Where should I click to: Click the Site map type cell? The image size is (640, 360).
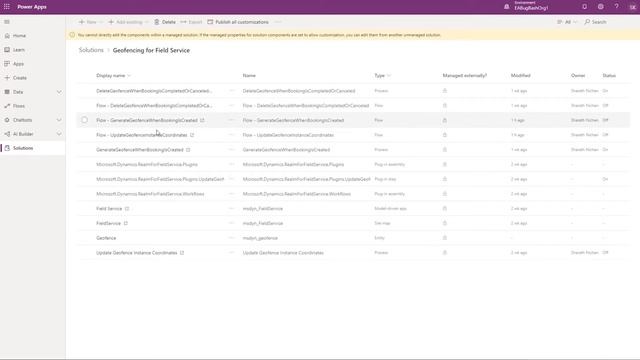point(382,223)
